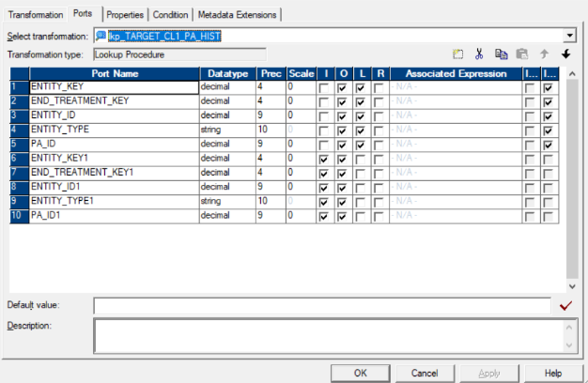Select the ENTITY_KEY port name cell
This screenshot has height=383, width=588.
(114, 87)
